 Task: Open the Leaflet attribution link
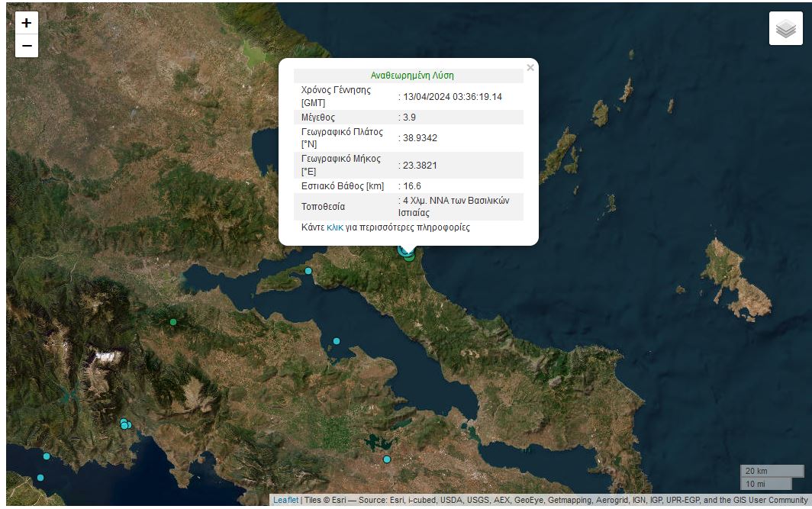coord(285,501)
